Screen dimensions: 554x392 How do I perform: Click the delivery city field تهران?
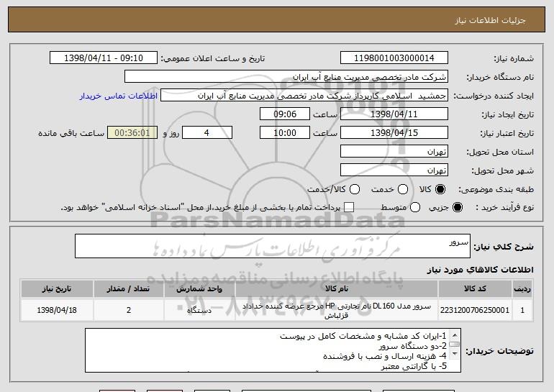click(394, 170)
